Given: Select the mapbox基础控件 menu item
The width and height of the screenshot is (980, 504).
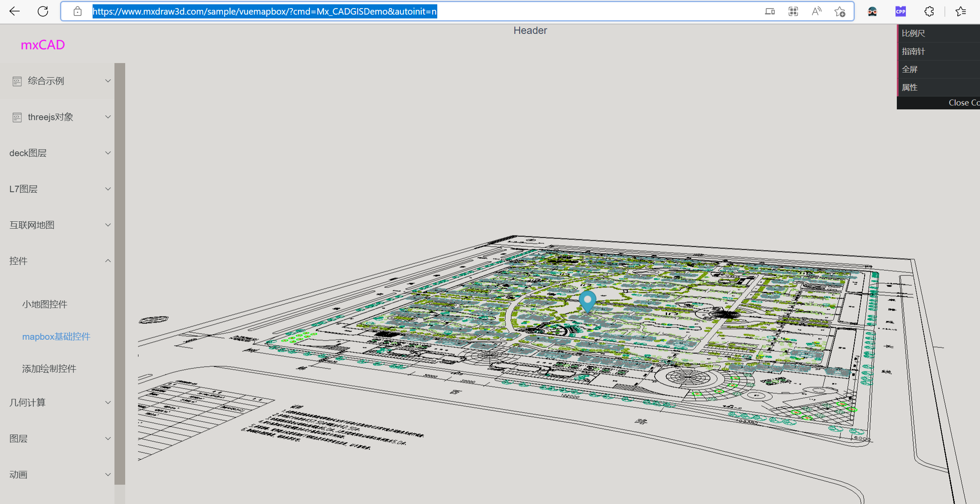Looking at the screenshot, I should (x=56, y=337).
